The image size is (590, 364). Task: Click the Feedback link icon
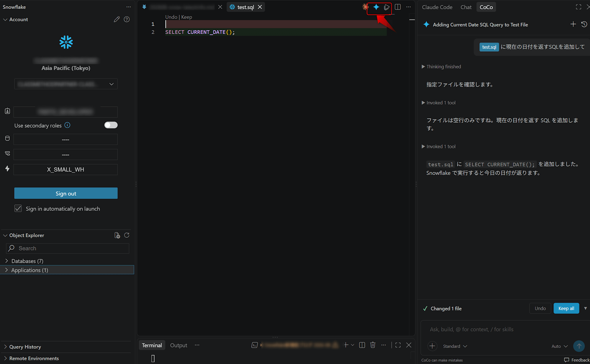pyautogui.click(x=566, y=360)
